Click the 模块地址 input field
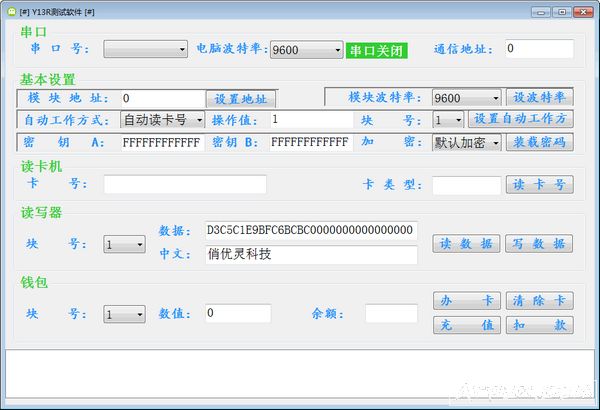 163,98
